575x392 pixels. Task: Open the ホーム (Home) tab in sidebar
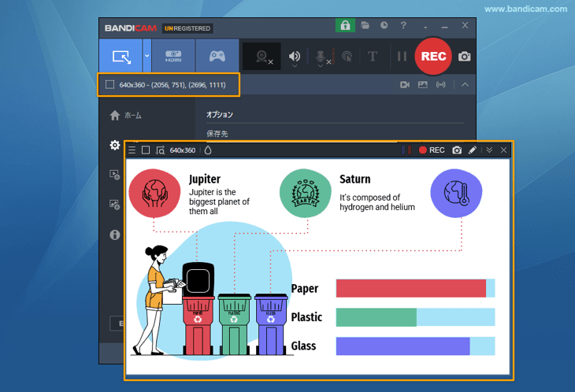(x=126, y=115)
